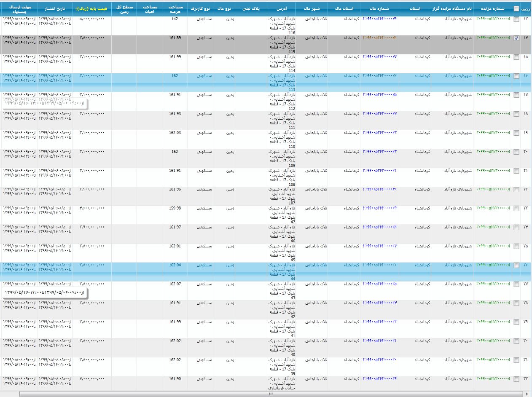Click the آدرس column header
The height and width of the screenshot is (397, 532).
[x=282, y=9]
